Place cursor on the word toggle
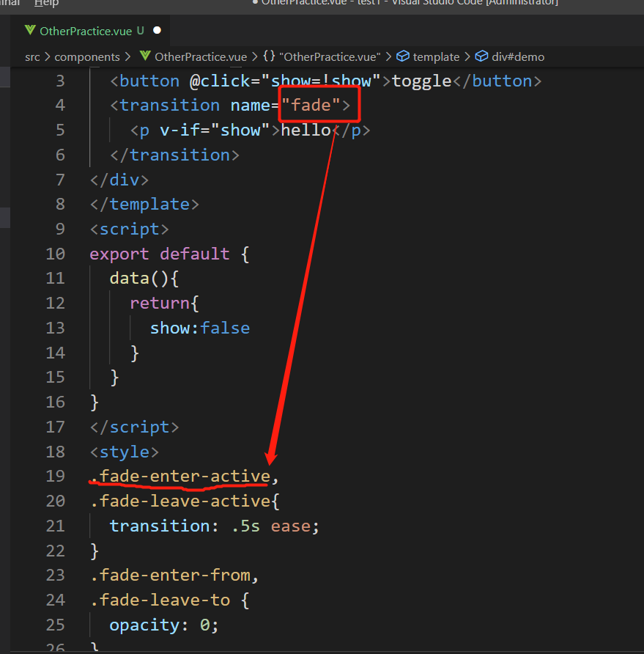The height and width of the screenshot is (654, 644). tap(422, 81)
